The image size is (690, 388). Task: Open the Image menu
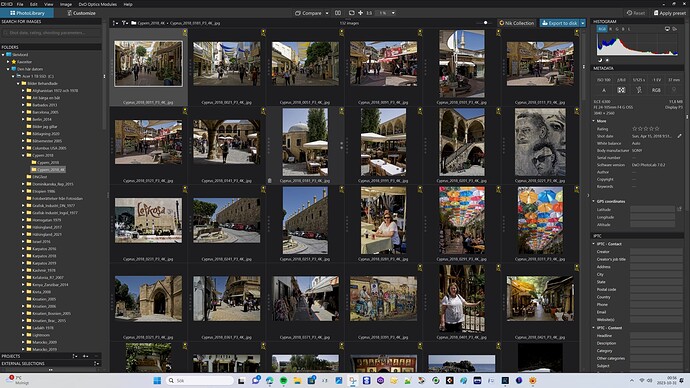coord(66,4)
